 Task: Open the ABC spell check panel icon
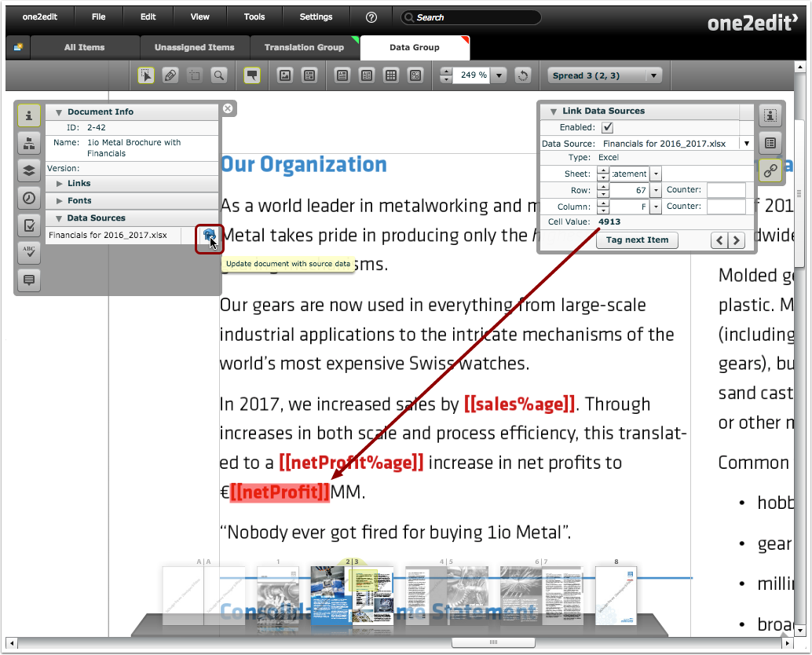(x=29, y=253)
